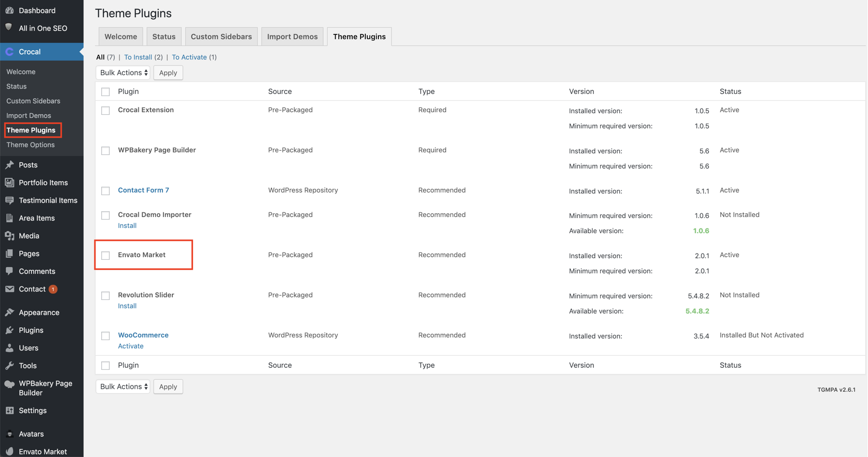Click the Avatars icon in sidebar
The width and height of the screenshot is (868, 457).
coord(9,434)
